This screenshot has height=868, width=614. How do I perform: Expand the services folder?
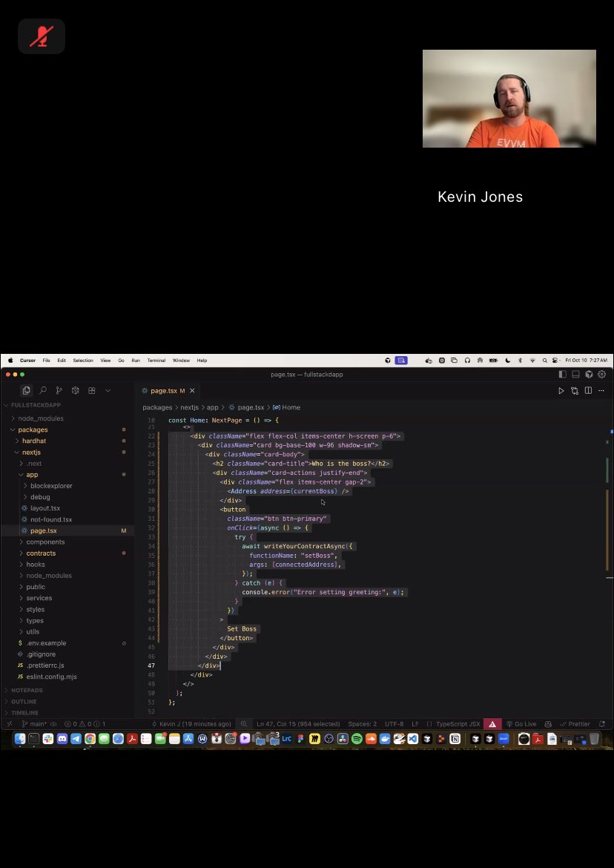[39, 599]
